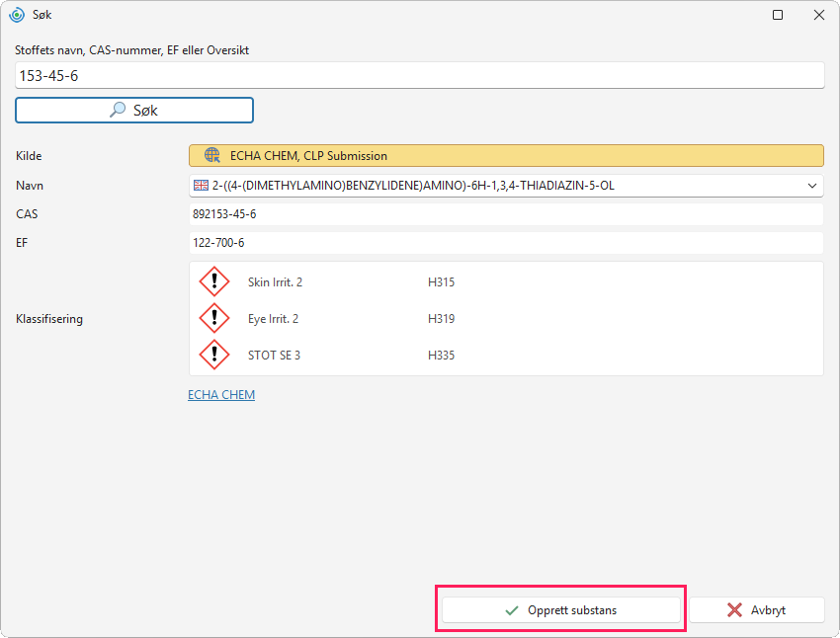The width and height of the screenshot is (840, 638).
Task: Click the warning pictogram for Eye Irrit. 2
Action: 214,318
